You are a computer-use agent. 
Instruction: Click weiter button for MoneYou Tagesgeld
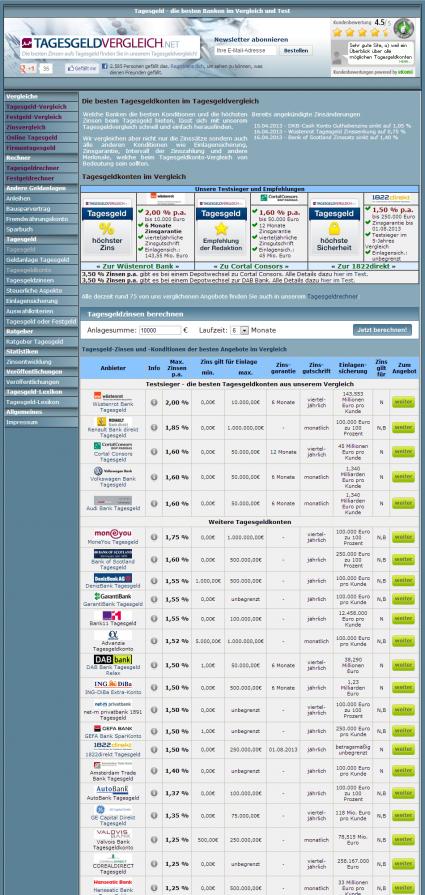point(403,537)
